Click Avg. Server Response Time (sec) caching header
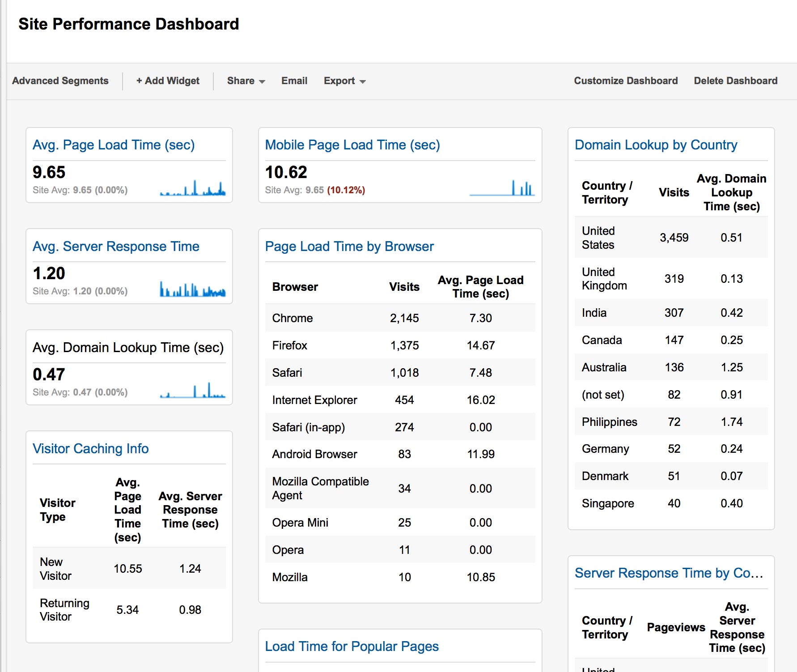 click(x=190, y=510)
